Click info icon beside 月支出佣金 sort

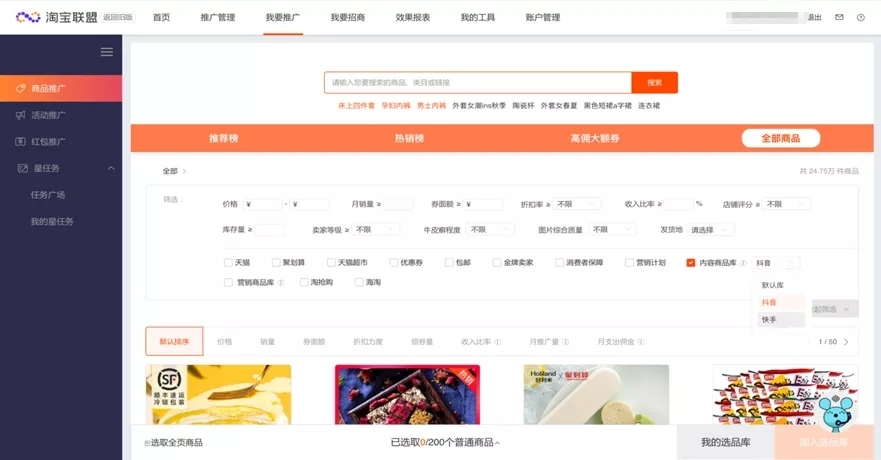(x=641, y=341)
